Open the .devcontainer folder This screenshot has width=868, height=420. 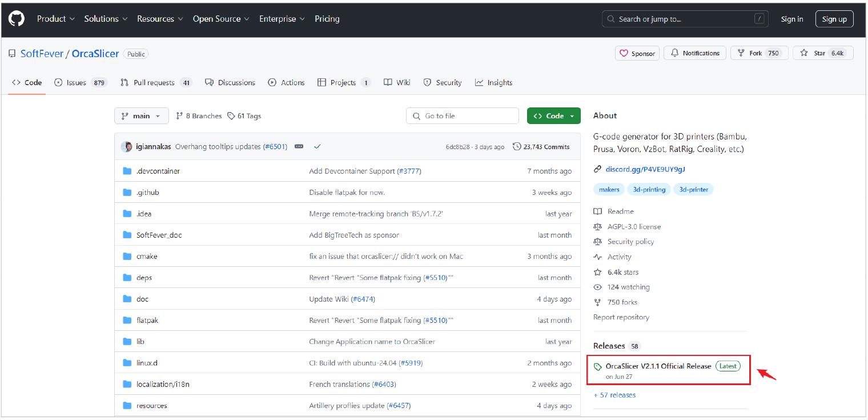(158, 171)
